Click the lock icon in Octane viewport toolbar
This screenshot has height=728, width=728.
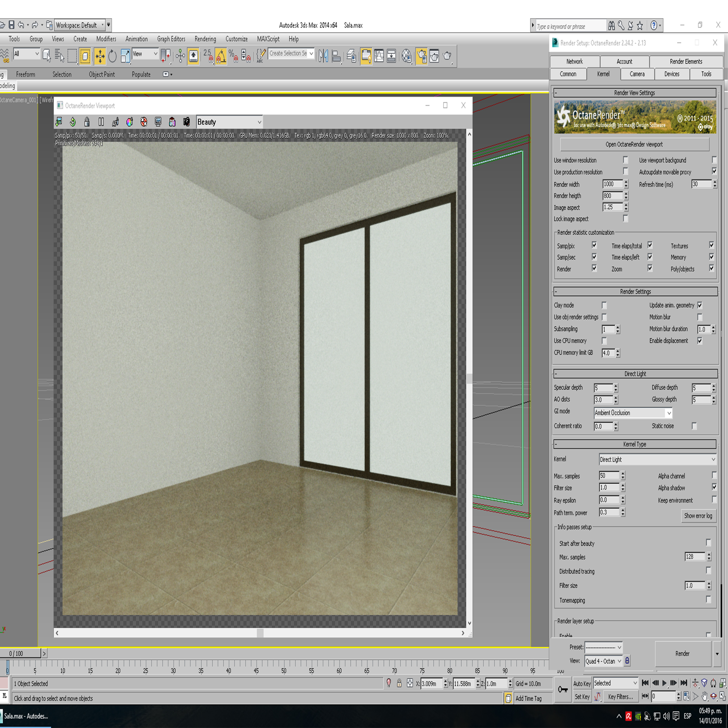pos(87,122)
